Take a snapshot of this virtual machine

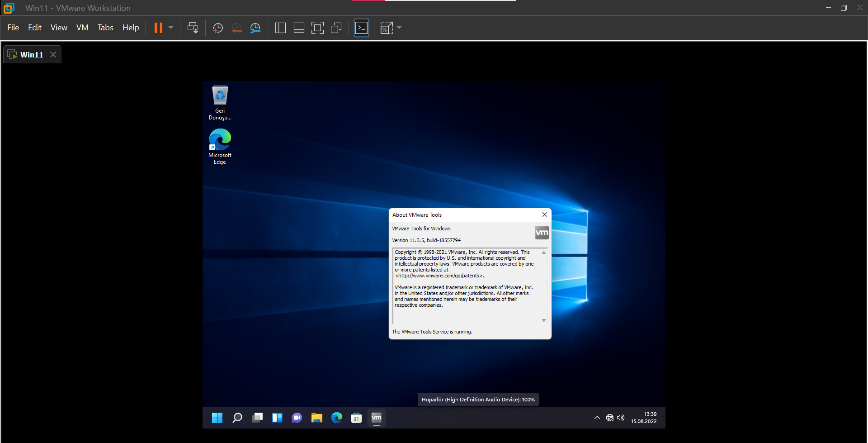coord(218,28)
